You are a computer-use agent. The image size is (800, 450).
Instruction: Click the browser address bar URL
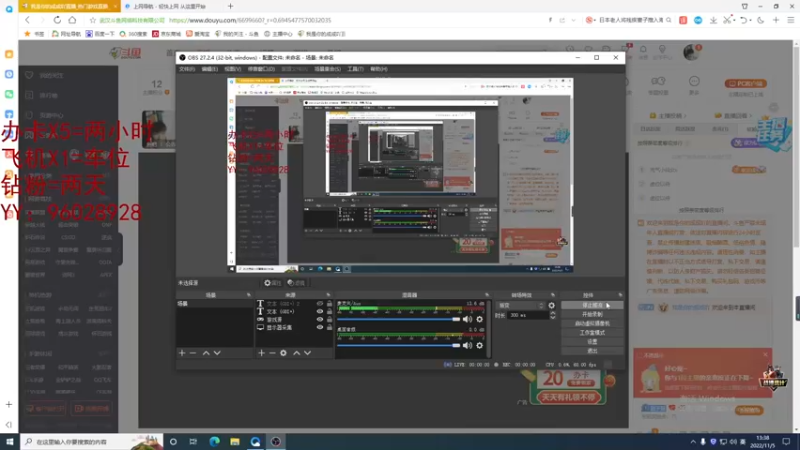250,20
